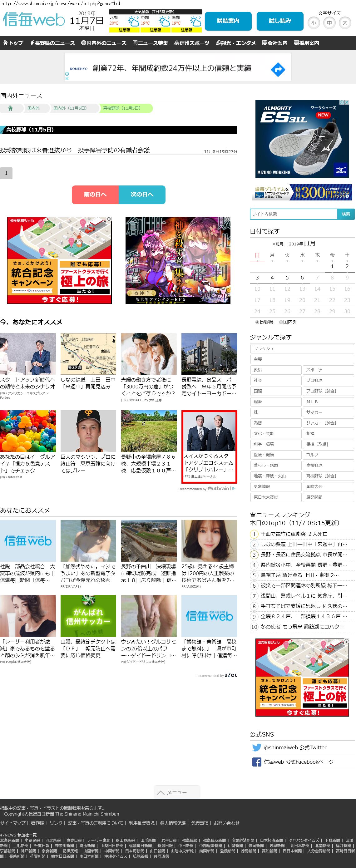Select large font size 大 button
Viewport: 356px width, 868px height.
point(344,23)
